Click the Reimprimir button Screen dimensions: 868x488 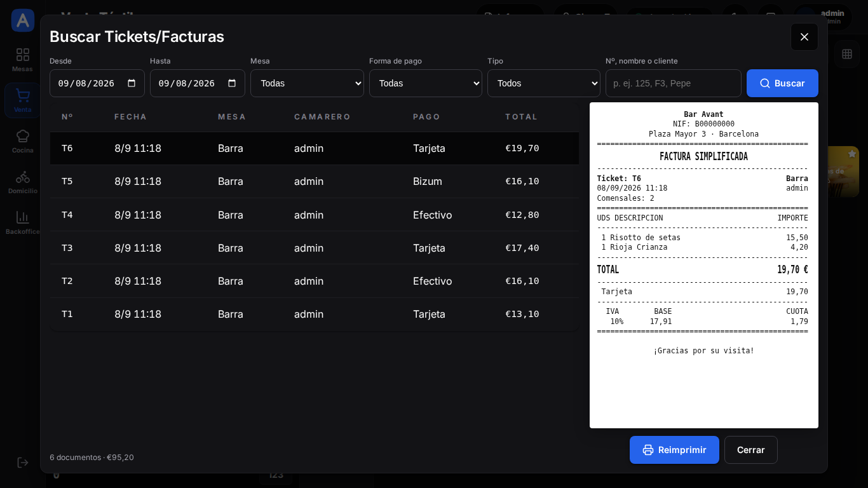click(674, 450)
